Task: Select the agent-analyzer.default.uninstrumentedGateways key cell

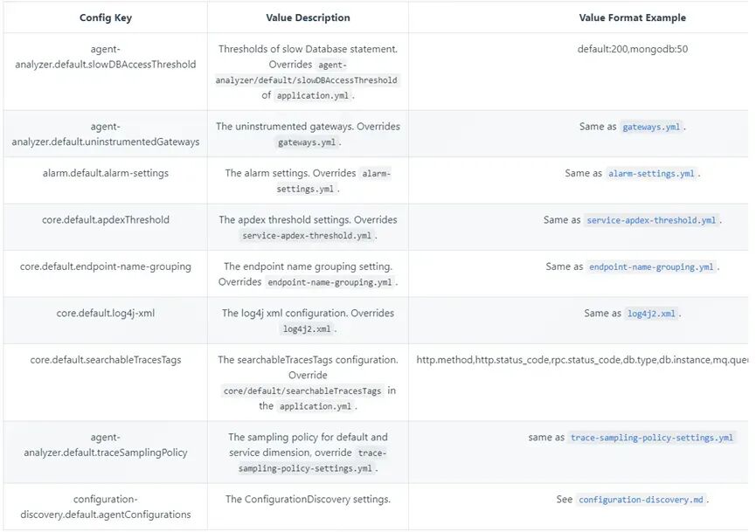Action: [106, 134]
